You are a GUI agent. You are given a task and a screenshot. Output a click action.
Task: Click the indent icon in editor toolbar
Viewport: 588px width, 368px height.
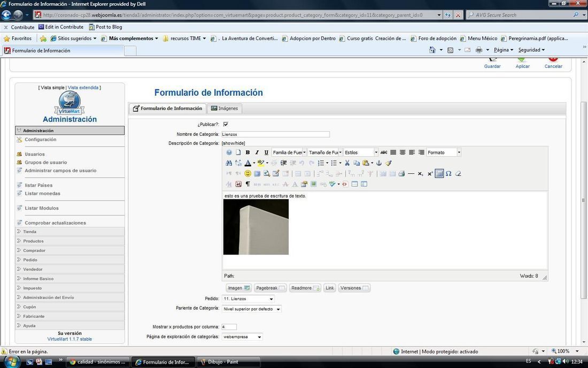click(283, 163)
